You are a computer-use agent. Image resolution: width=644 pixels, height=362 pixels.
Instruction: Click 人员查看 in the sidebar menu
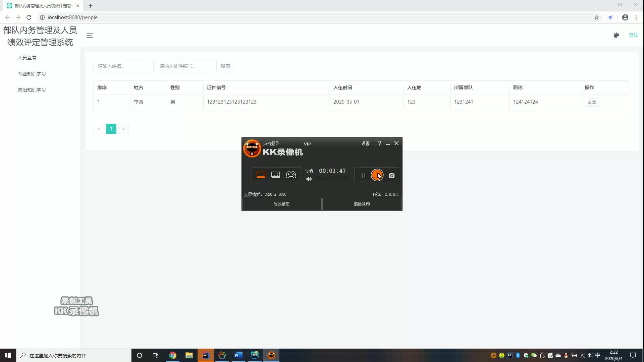tap(27, 57)
